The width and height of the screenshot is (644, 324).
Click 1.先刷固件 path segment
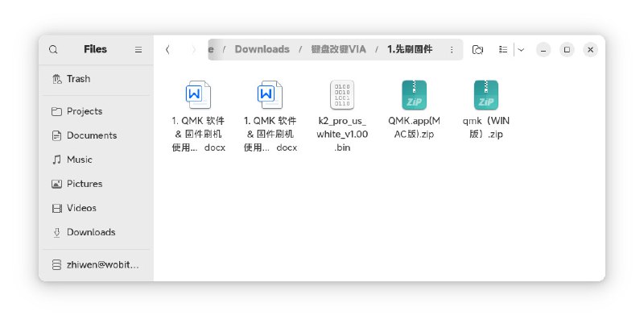[410, 49]
